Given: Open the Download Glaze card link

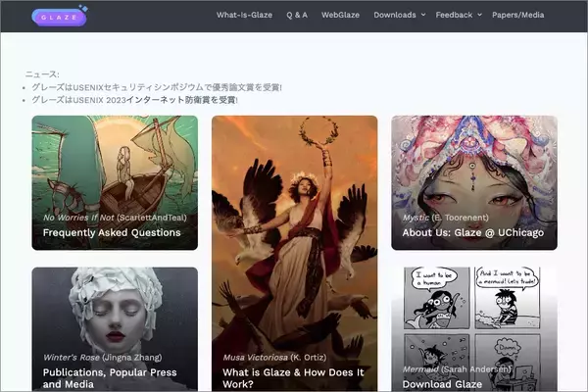Looking at the screenshot, I should [442, 384].
